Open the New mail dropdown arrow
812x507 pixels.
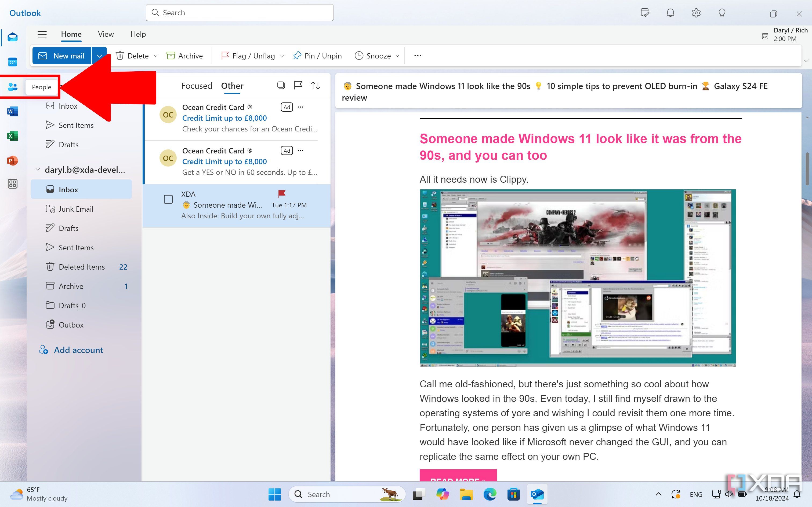click(x=99, y=56)
